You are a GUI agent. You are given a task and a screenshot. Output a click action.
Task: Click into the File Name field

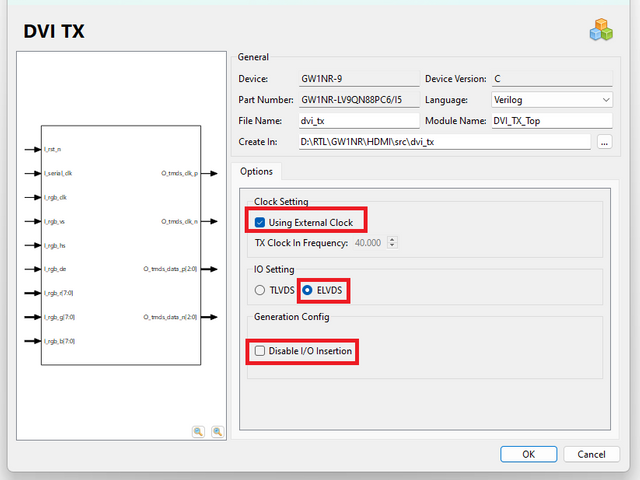[358, 121]
